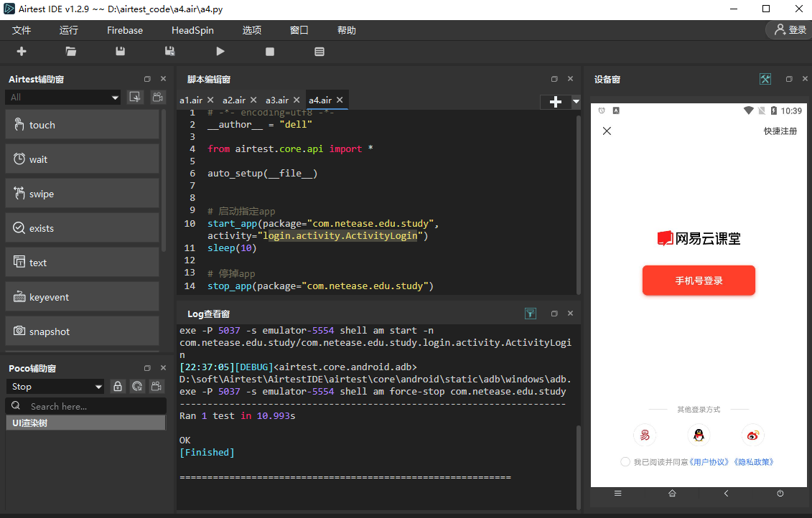Open the Firebase menu
The height and width of the screenshot is (518, 812).
[125, 30]
